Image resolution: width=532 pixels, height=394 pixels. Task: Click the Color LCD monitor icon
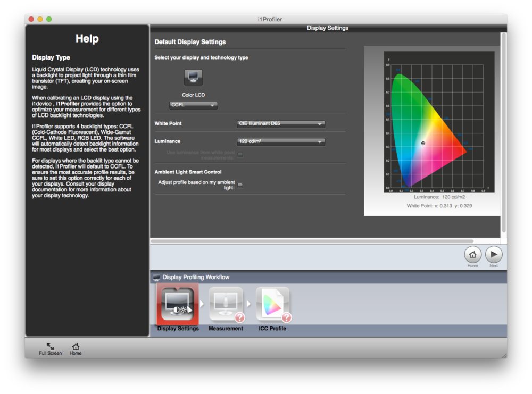[193, 77]
